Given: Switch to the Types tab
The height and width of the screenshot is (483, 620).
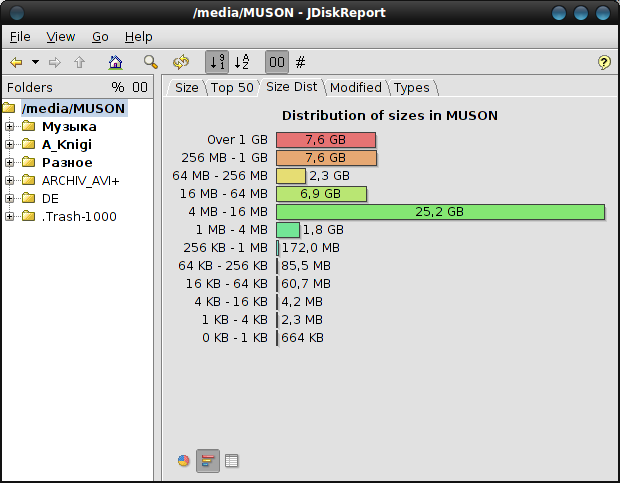Looking at the screenshot, I should 411,87.
